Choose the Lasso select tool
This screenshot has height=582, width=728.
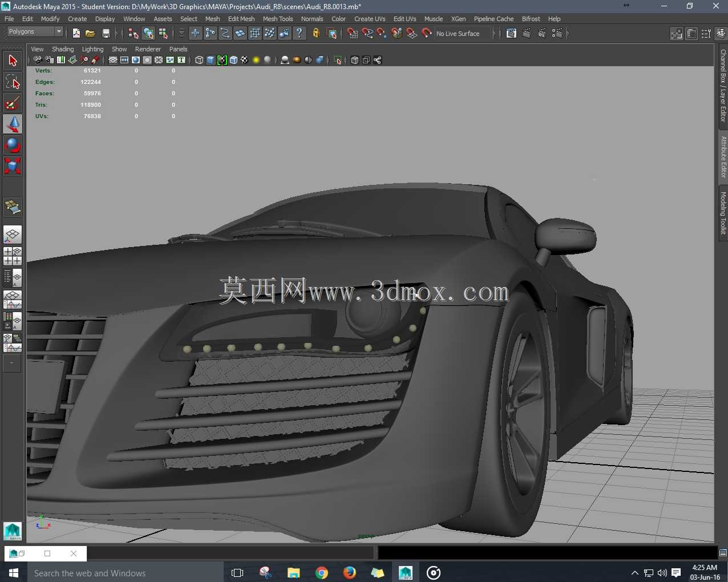[x=13, y=82]
